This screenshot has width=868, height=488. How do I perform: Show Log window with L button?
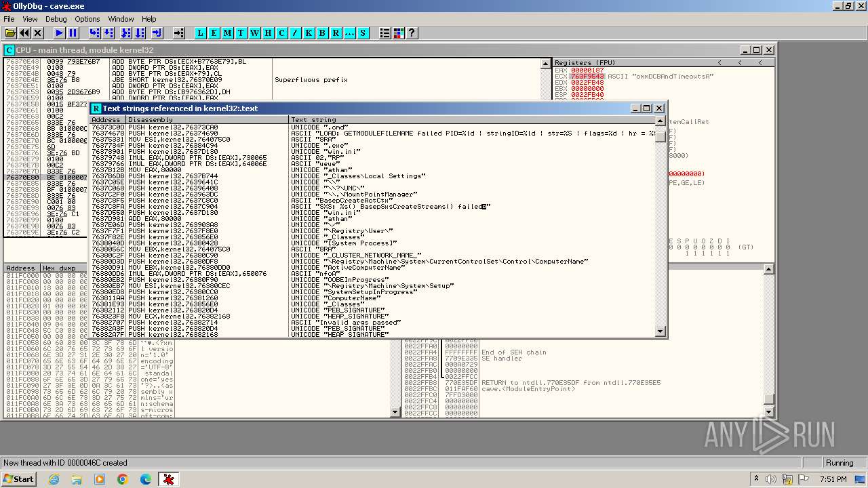coord(201,33)
